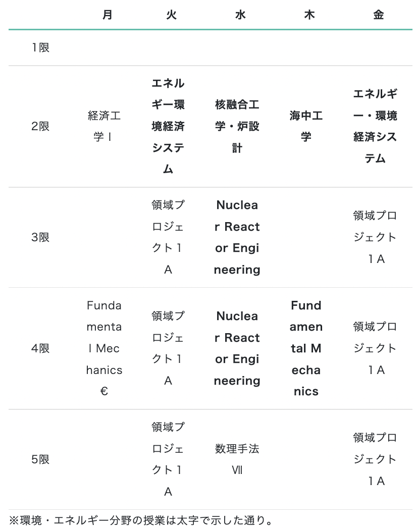This screenshot has height=532, width=414.
Task: Select the 4限 row label
Action: (40, 348)
